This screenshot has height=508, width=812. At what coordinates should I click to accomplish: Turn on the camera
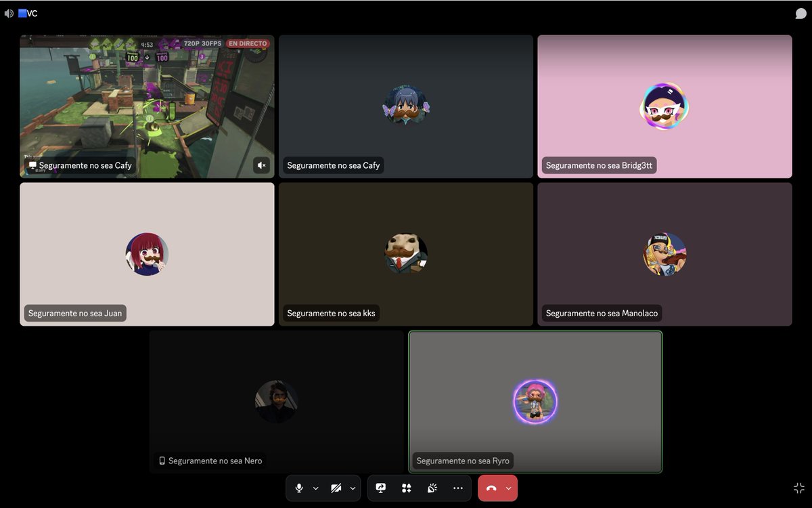coord(336,488)
